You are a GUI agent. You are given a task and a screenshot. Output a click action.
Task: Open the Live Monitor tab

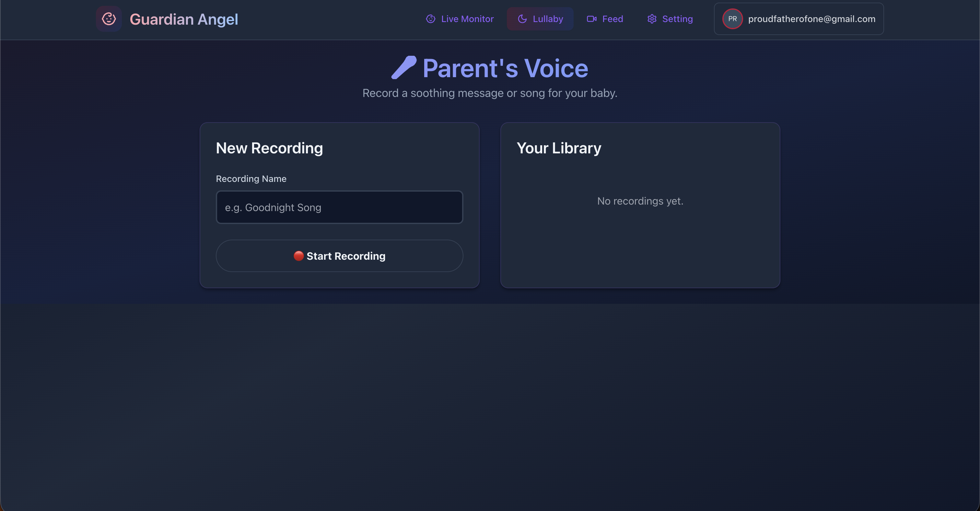click(460, 19)
